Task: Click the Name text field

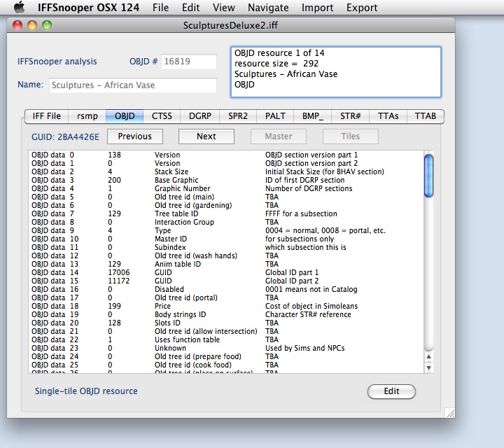Action: tap(133, 85)
